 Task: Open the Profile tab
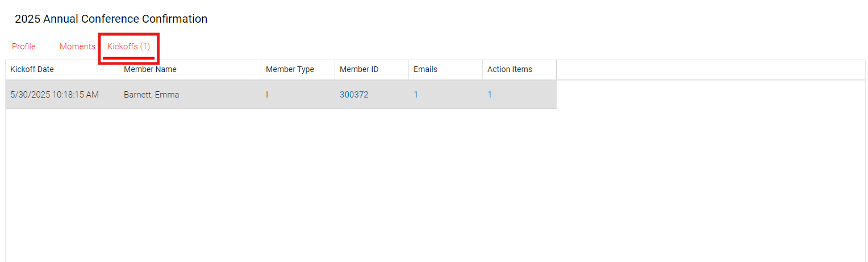point(24,47)
